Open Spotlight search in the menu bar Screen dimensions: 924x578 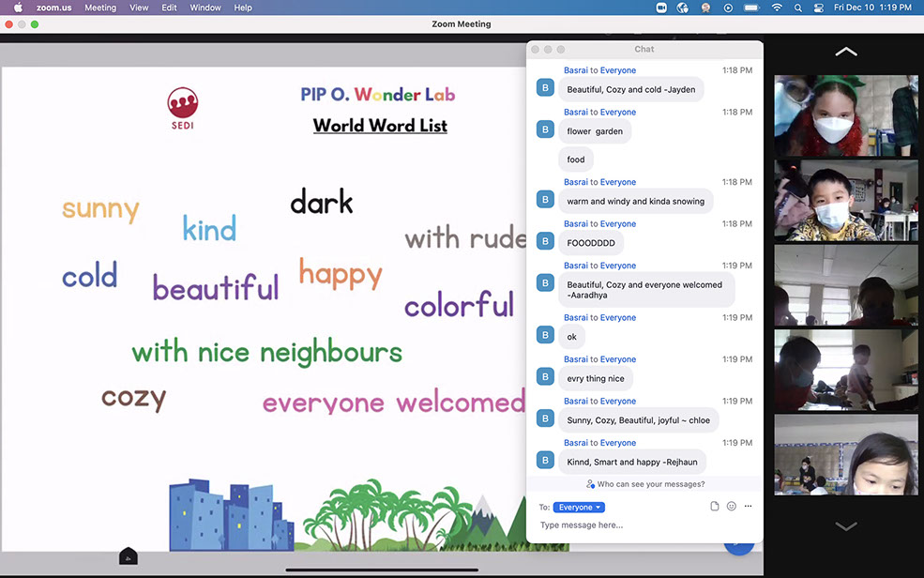(x=798, y=8)
